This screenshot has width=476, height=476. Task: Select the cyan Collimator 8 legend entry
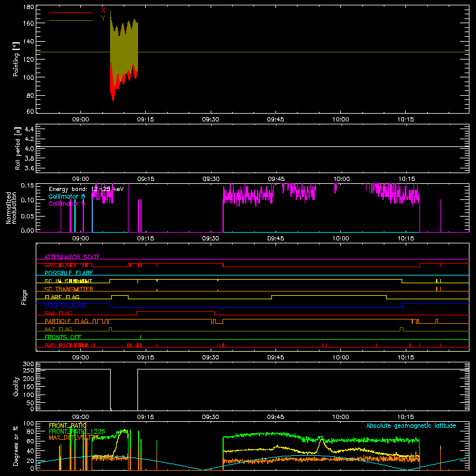click(x=67, y=196)
